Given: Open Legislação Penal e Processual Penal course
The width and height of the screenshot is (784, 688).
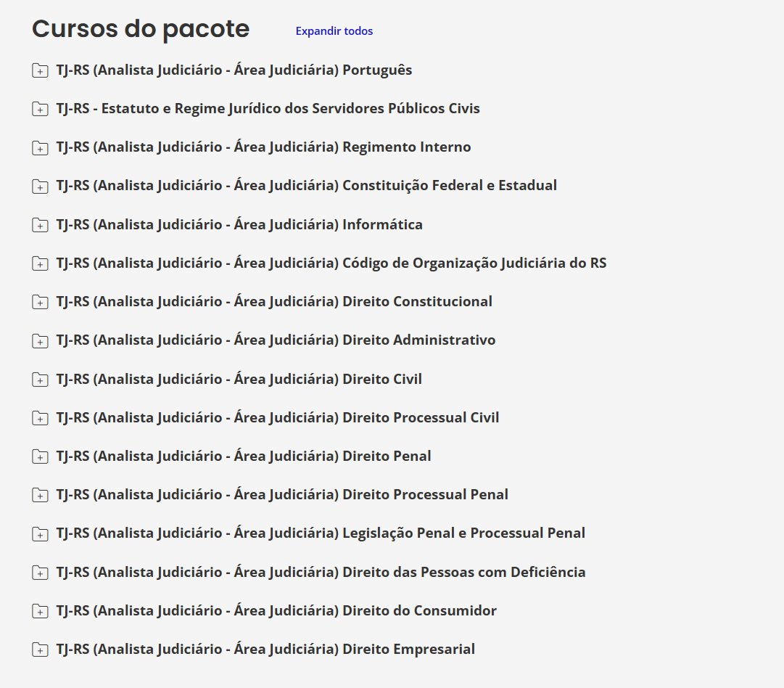Looking at the screenshot, I should click(320, 533).
